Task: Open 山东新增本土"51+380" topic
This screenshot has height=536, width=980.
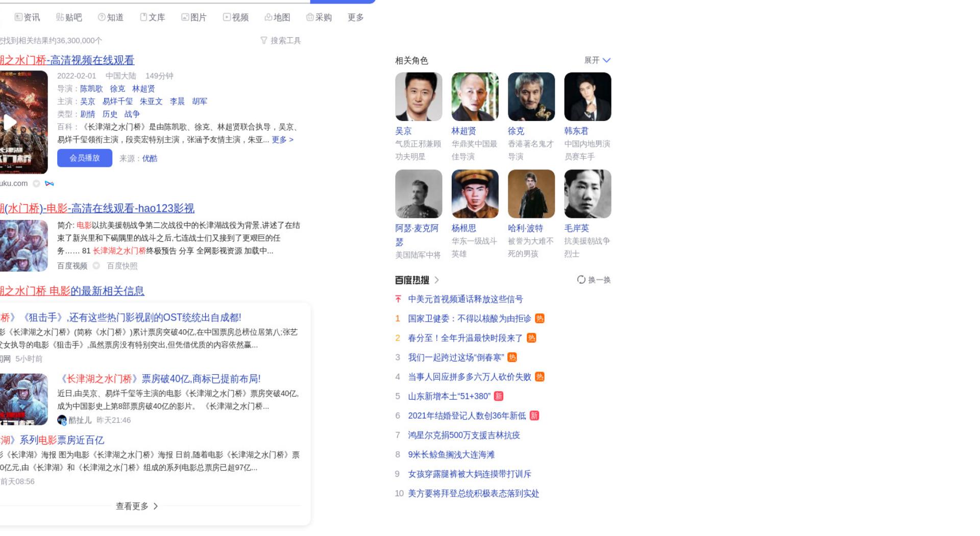Action: pos(449,396)
